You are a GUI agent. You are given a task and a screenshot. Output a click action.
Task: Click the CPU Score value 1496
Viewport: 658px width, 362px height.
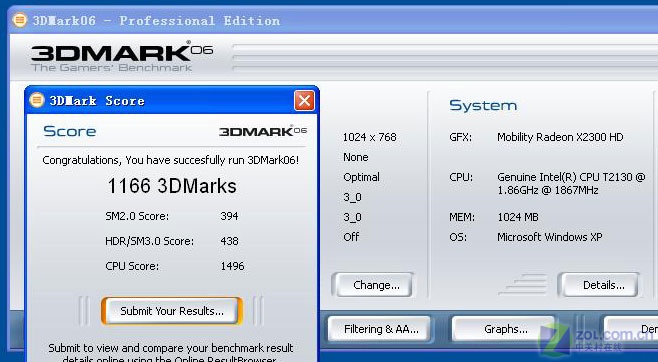coord(232,266)
